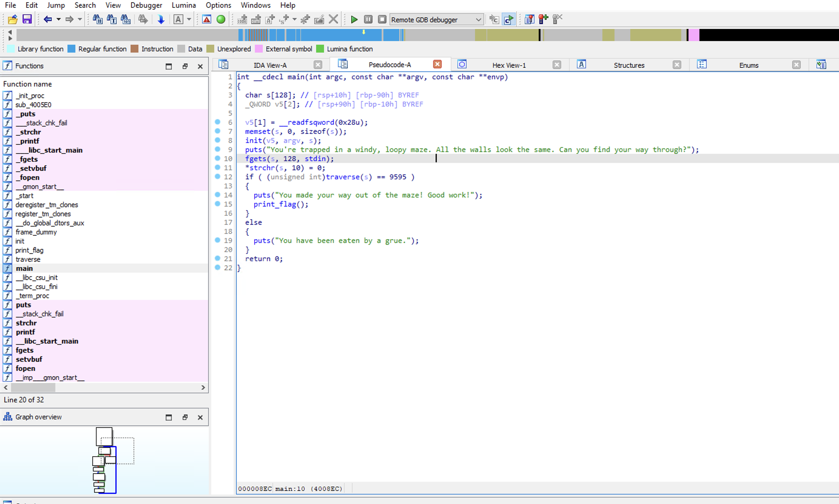The height and width of the screenshot is (504, 839).
Task: Switch to the IDA View-A tab
Action: pyautogui.click(x=270, y=65)
